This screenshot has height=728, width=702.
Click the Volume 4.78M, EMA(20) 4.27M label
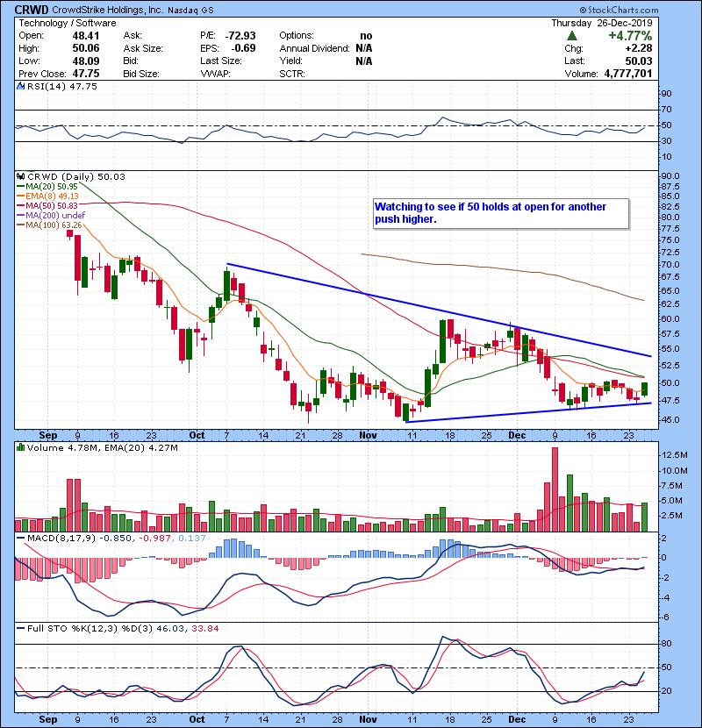pyautogui.click(x=102, y=447)
